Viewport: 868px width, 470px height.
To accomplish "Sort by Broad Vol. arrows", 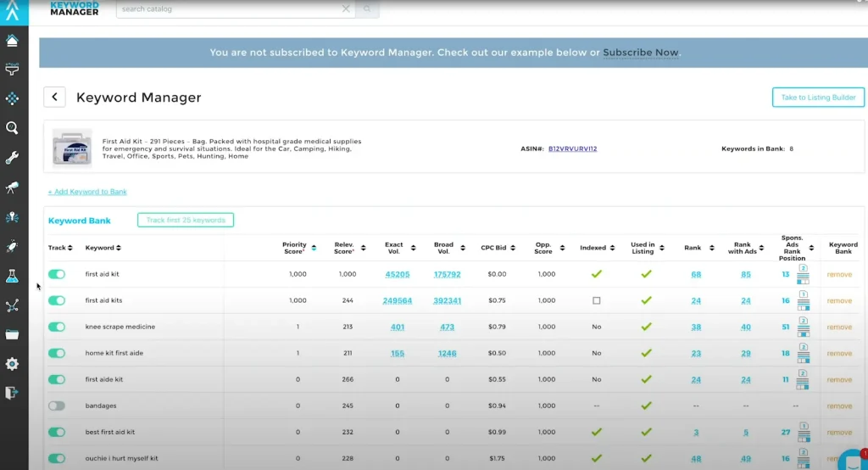I will pyautogui.click(x=463, y=248).
